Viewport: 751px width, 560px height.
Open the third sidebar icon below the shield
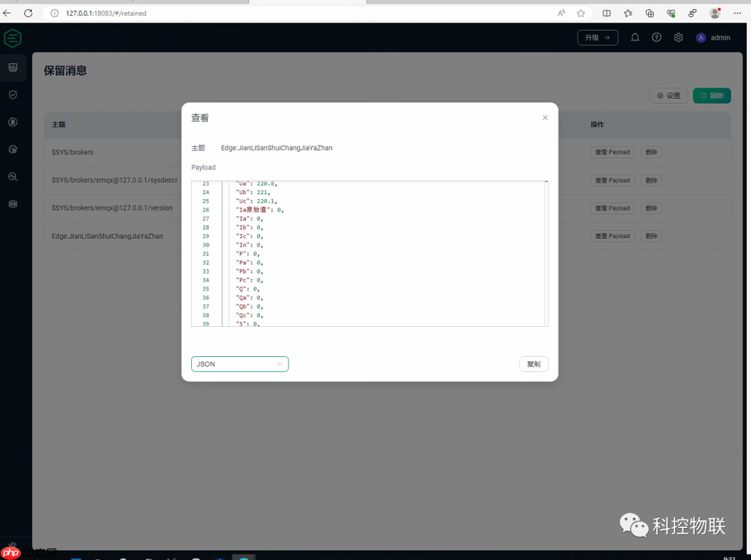click(13, 122)
